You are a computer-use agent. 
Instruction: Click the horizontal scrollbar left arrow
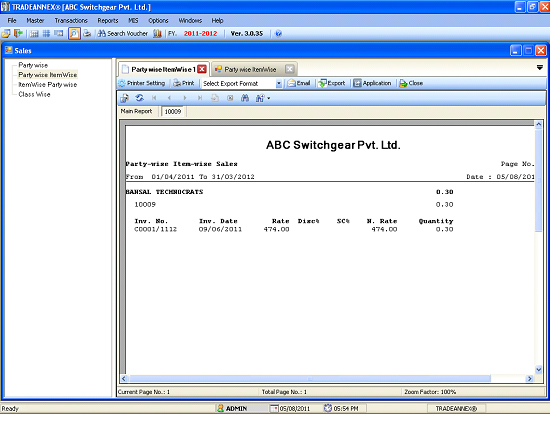pyautogui.click(x=124, y=378)
